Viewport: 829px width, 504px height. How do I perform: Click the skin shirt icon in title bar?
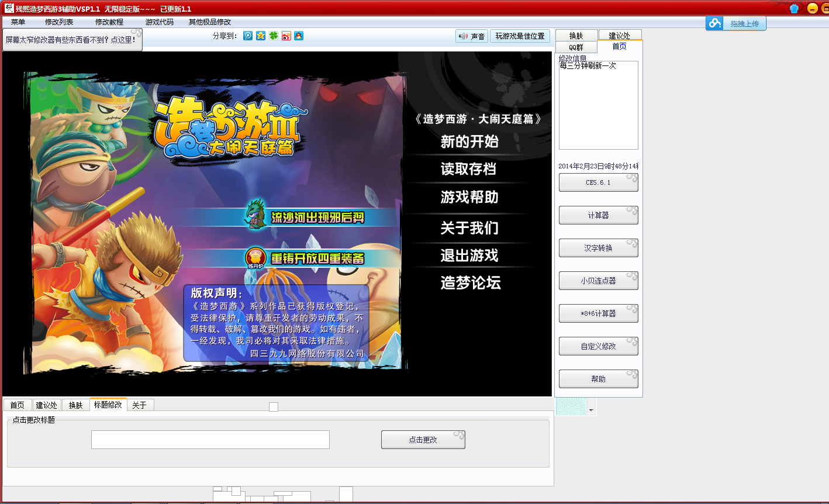(x=794, y=8)
